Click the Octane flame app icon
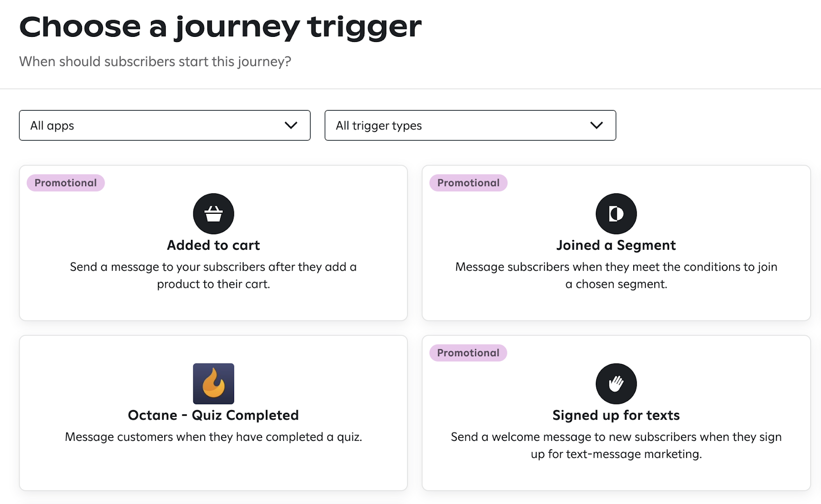The width and height of the screenshot is (821, 504). click(x=213, y=384)
